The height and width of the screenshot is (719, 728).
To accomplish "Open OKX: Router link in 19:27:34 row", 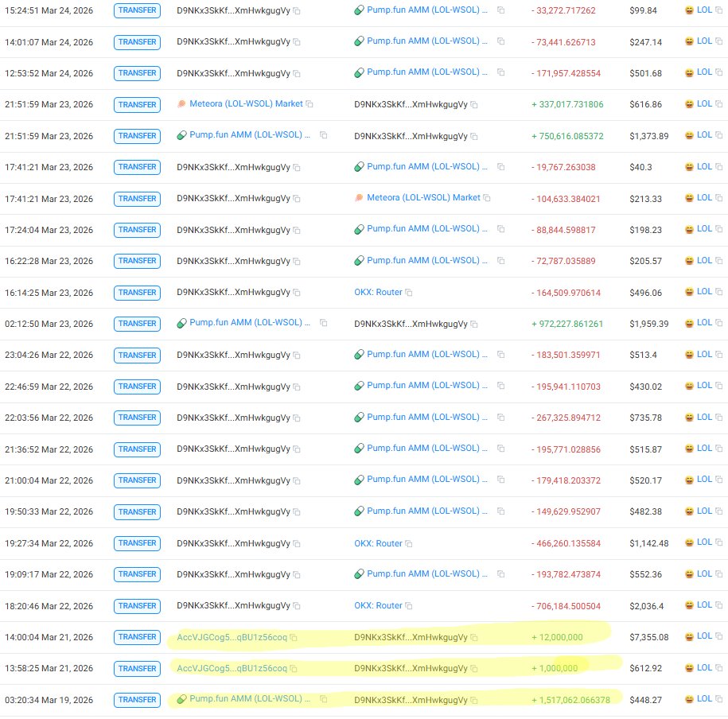I will click(x=378, y=543).
